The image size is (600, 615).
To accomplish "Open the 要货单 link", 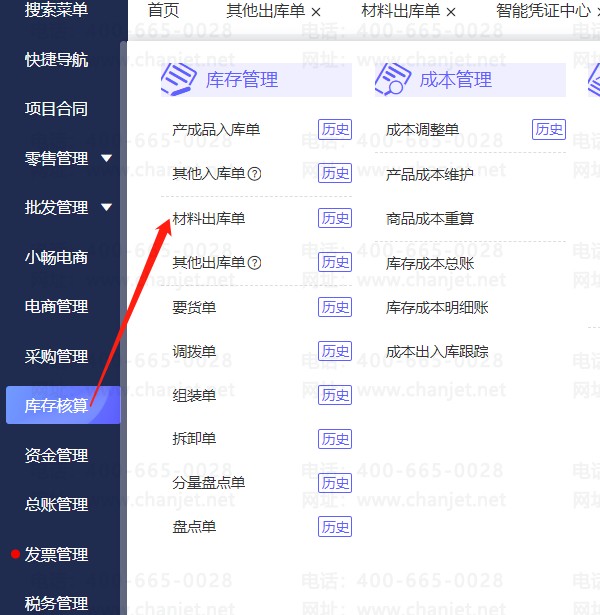I will click(x=194, y=308).
